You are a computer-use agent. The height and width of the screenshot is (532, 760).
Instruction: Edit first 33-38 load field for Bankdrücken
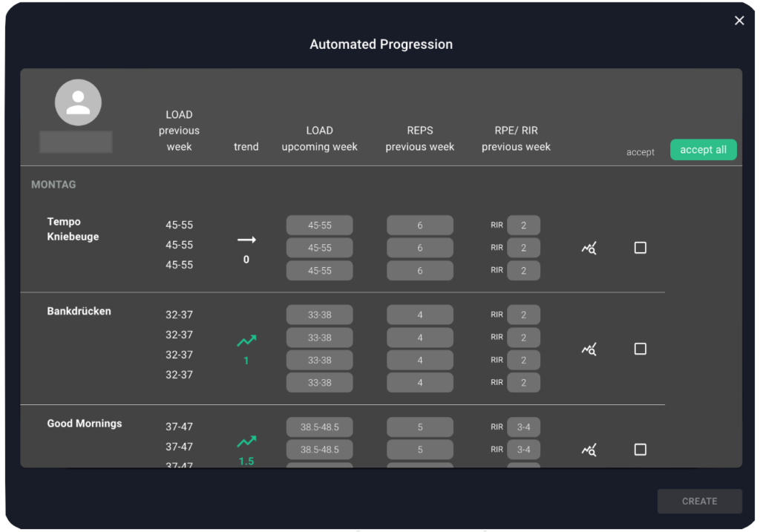pyautogui.click(x=320, y=315)
